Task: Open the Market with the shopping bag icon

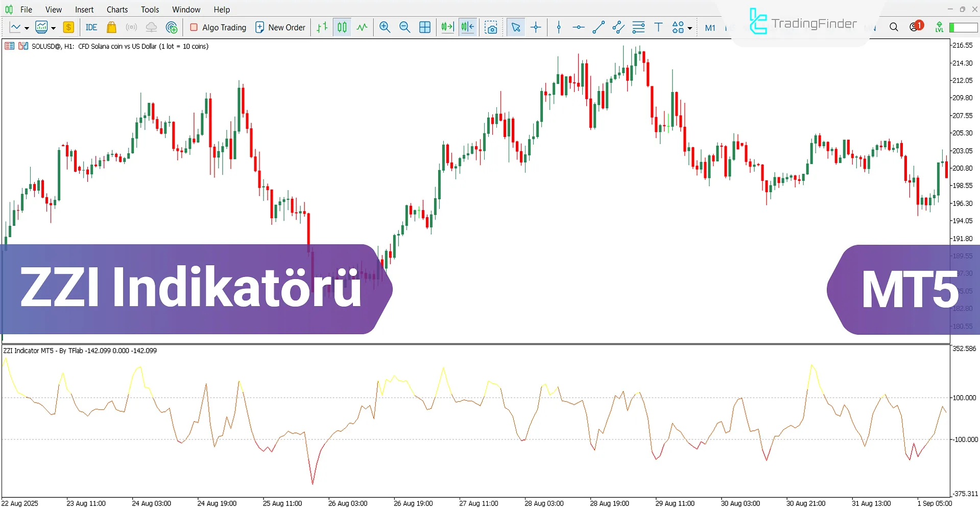Action: click(111, 27)
